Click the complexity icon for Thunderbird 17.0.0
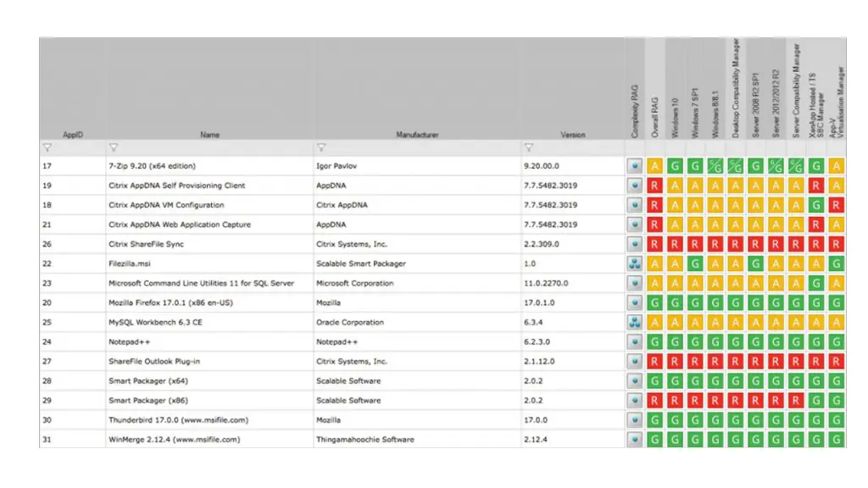868x488 pixels. [x=635, y=420]
